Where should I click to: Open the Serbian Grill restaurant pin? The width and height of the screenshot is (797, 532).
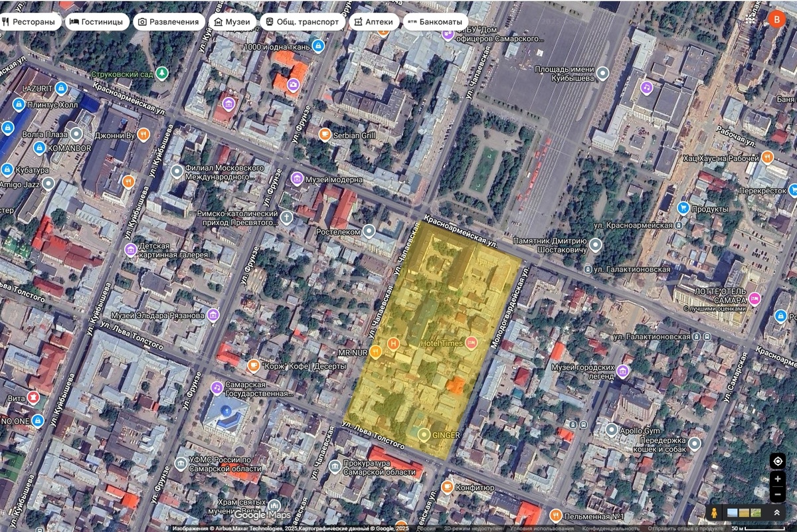(325, 135)
